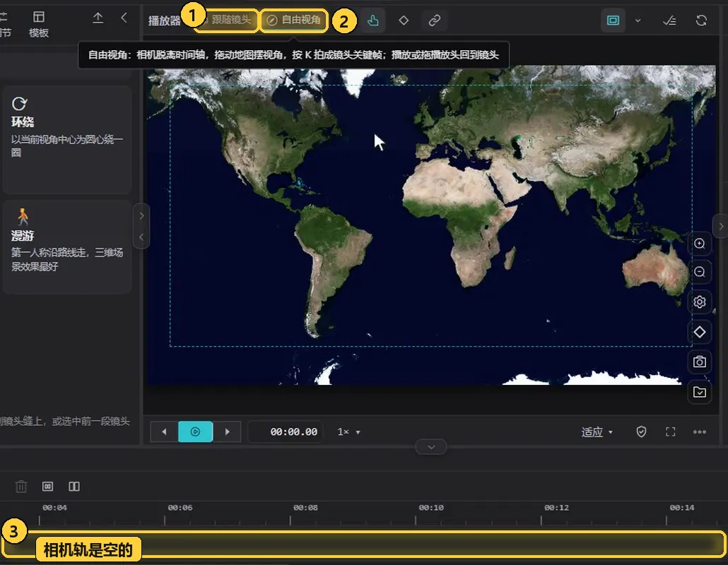Click the diamond keyframe button below the map gear
This screenshot has width=728, height=565.
coord(699,332)
